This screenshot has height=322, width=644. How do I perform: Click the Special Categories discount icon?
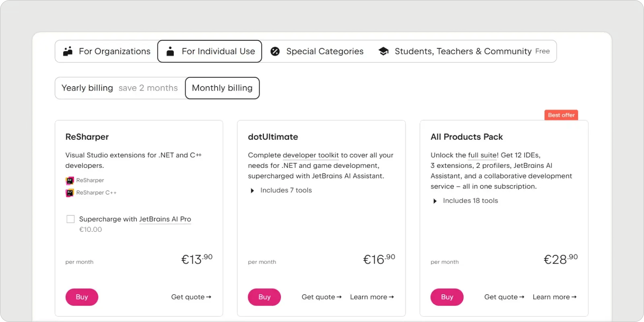point(275,51)
